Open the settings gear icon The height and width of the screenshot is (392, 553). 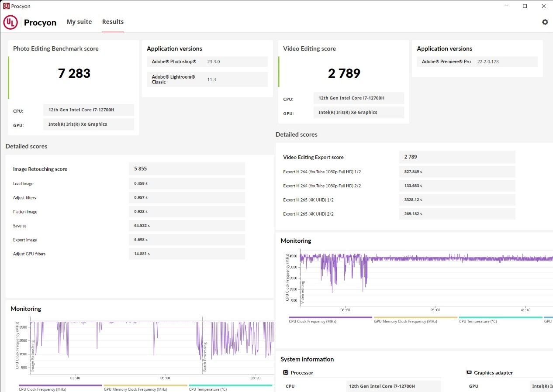[x=545, y=22]
